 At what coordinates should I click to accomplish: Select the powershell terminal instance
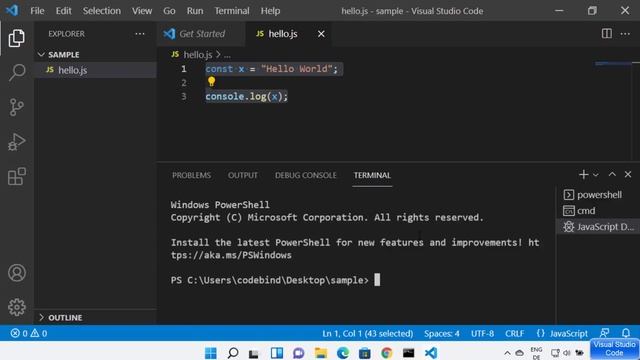tap(598, 195)
